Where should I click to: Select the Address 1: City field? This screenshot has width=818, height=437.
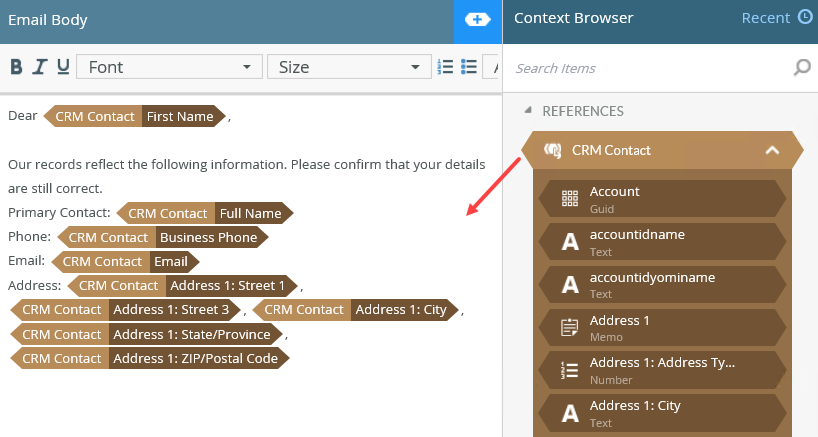click(x=662, y=413)
